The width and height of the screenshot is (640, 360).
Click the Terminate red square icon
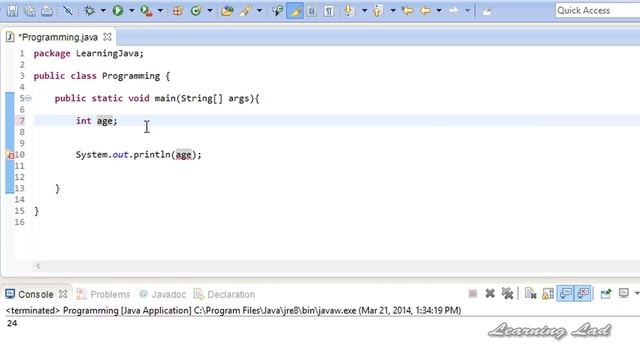[x=473, y=293]
